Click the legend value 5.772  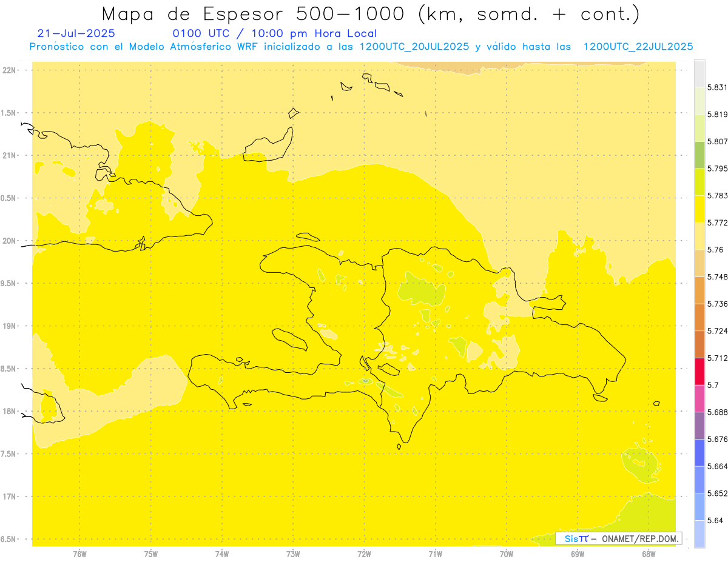[718, 222]
